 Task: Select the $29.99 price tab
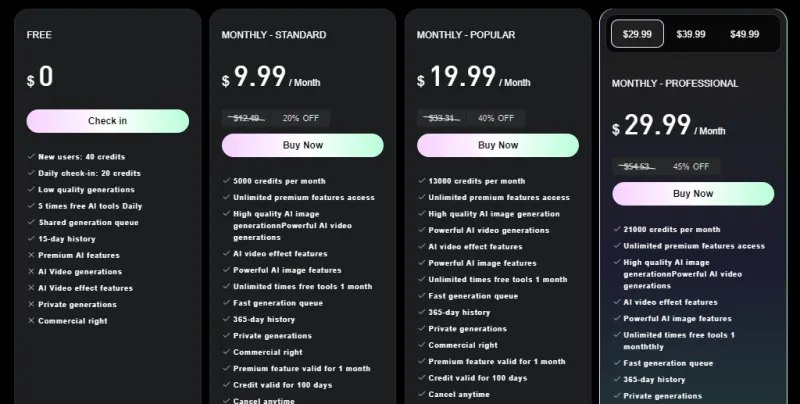637,34
